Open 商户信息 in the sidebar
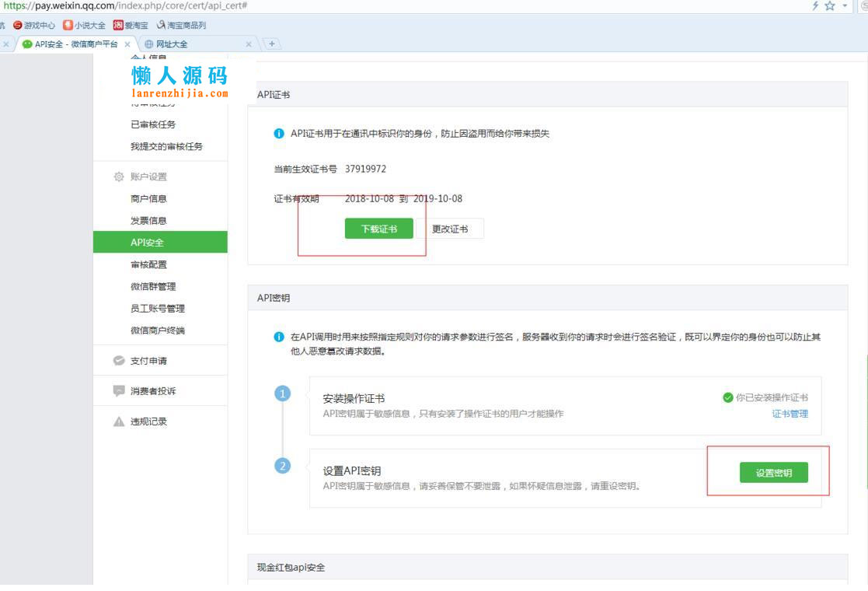The height and width of the screenshot is (591, 868). (148, 198)
